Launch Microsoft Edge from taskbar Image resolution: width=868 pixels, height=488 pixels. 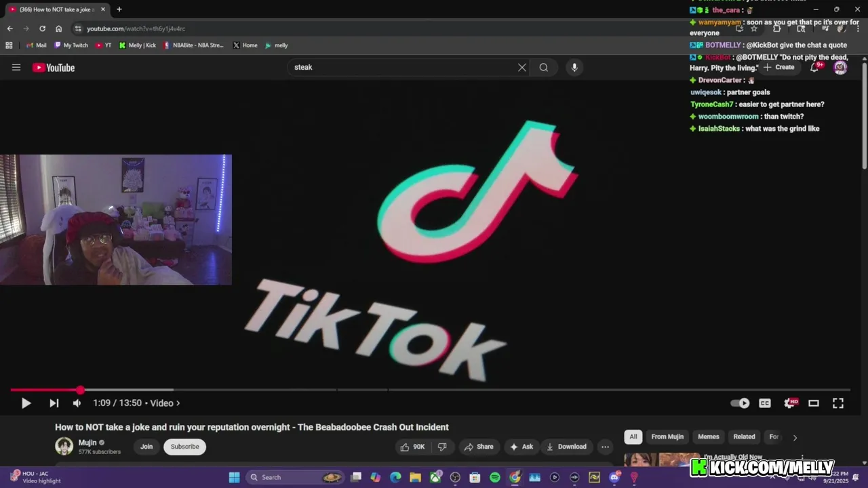pos(395,477)
